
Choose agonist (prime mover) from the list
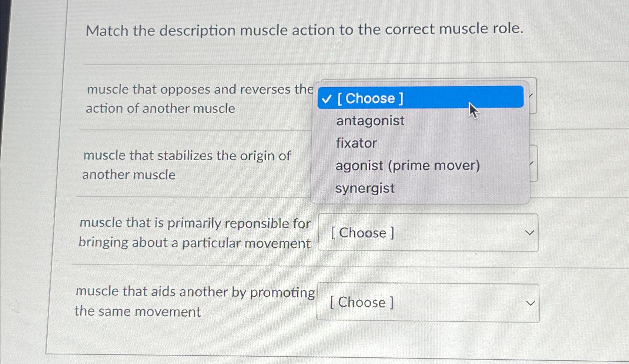[407, 165]
